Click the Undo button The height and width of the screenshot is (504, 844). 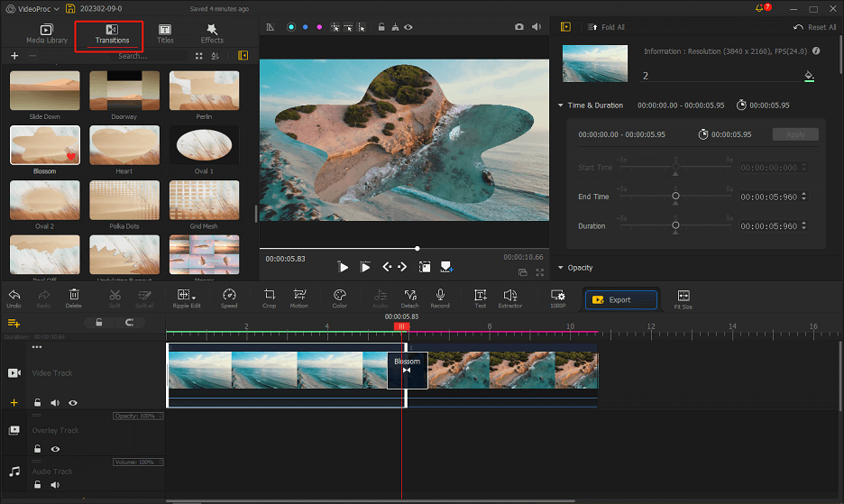coord(14,298)
